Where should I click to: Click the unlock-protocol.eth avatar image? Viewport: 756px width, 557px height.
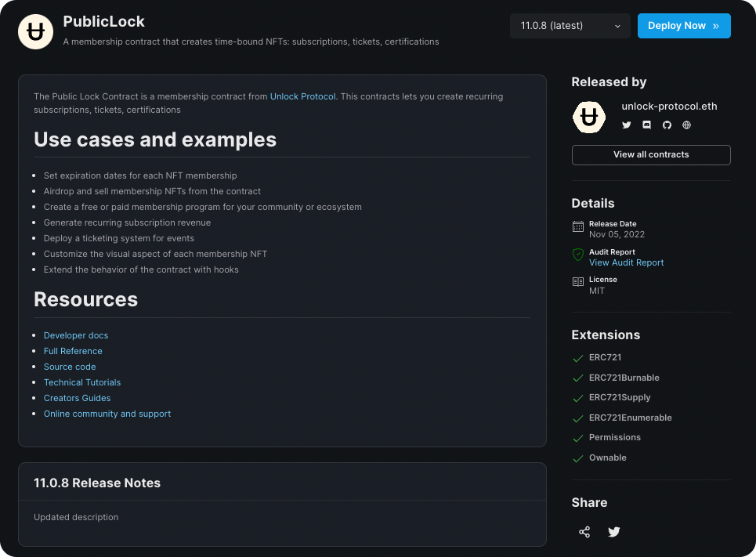(x=588, y=118)
